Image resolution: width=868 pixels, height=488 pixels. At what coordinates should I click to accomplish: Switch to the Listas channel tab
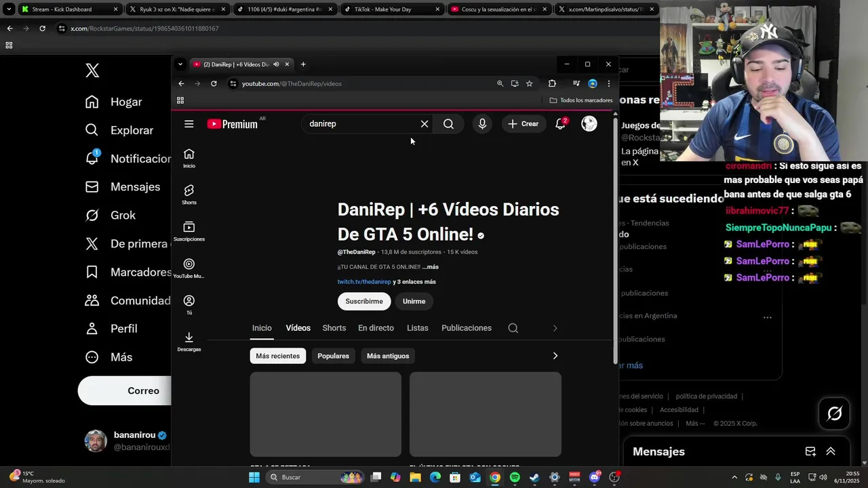click(418, 328)
